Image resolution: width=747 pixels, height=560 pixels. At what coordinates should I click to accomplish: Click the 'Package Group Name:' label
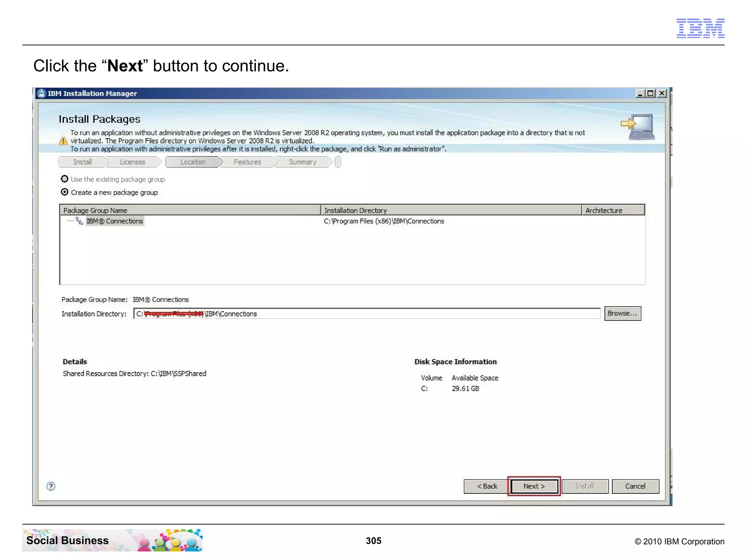[94, 299]
